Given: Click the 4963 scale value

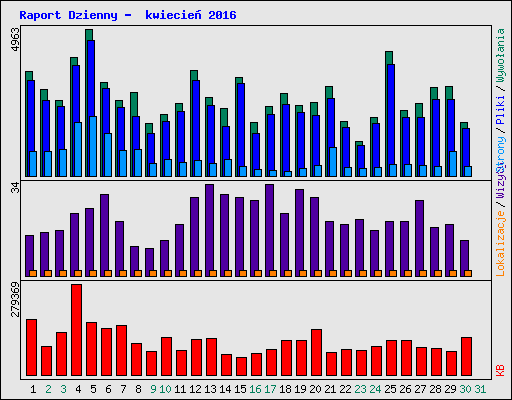Looking at the screenshot, I should click(15, 40).
